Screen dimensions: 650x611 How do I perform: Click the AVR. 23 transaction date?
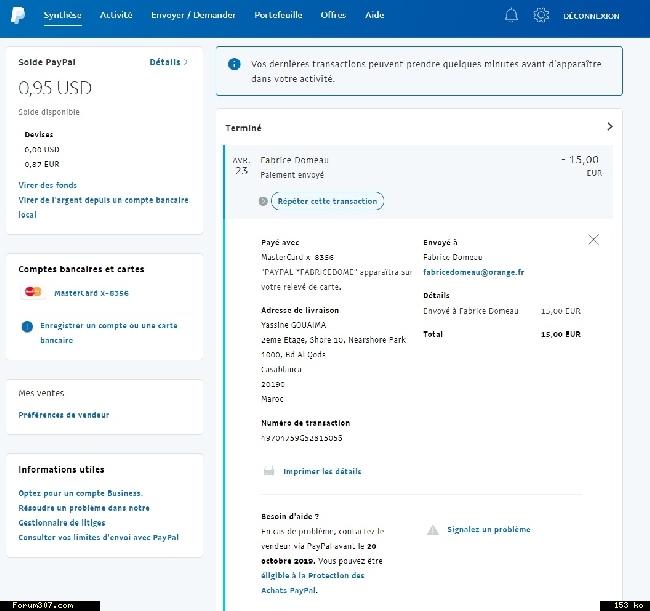coord(241,165)
